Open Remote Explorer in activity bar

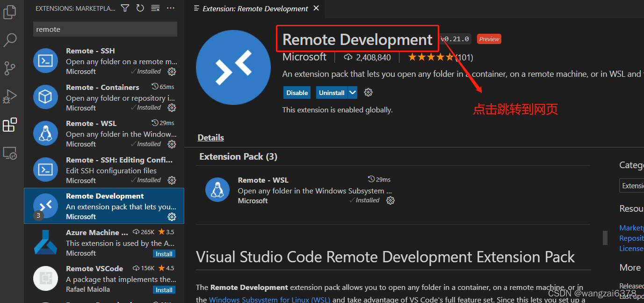(x=10, y=153)
